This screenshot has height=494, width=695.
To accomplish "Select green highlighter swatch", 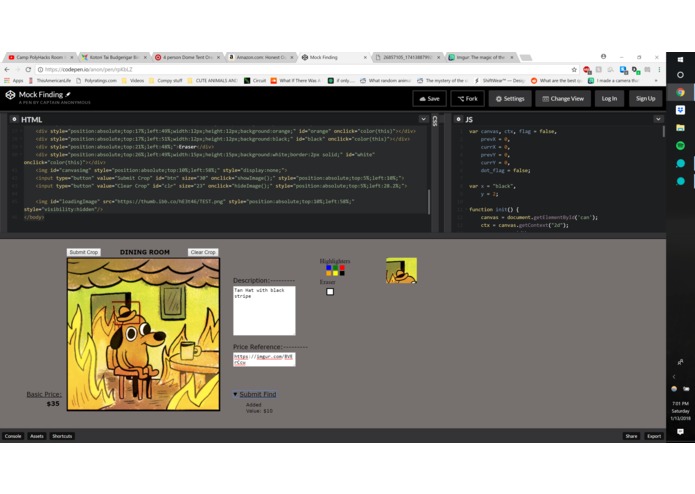I will click(x=335, y=268).
